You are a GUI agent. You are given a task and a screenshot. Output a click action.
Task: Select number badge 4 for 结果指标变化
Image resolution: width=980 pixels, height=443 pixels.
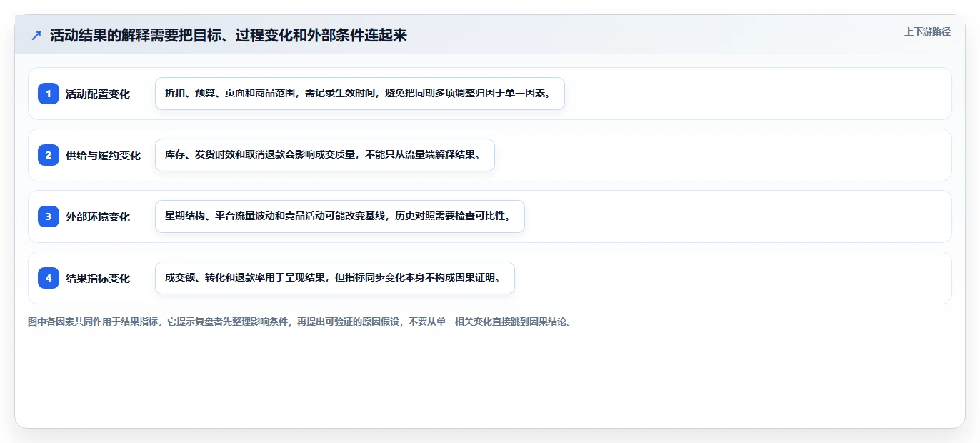49,278
